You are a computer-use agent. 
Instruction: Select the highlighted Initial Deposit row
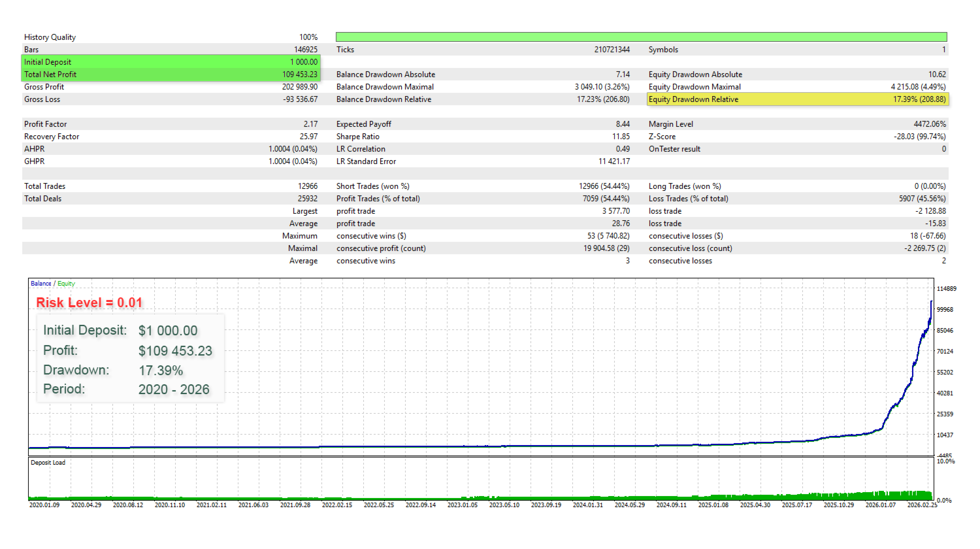coord(171,62)
